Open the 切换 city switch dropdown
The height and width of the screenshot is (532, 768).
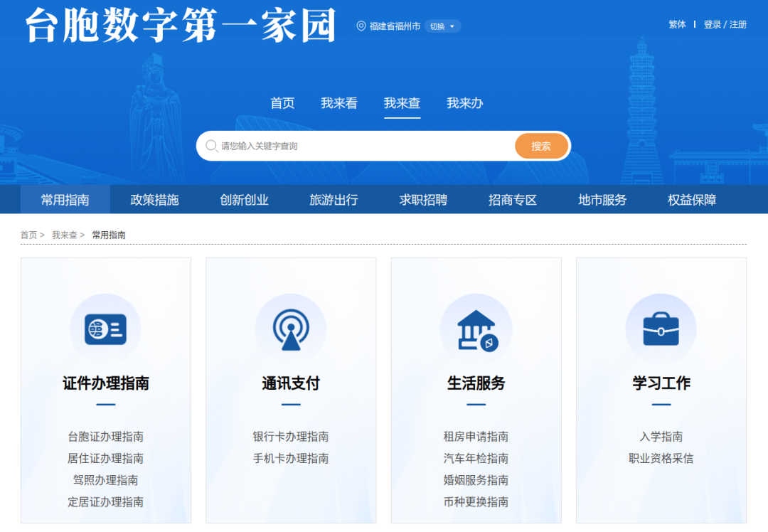[x=442, y=26]
